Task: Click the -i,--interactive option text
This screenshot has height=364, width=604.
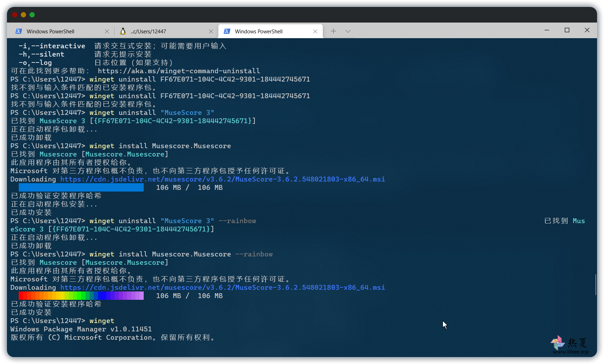Action: coord(52,46)
